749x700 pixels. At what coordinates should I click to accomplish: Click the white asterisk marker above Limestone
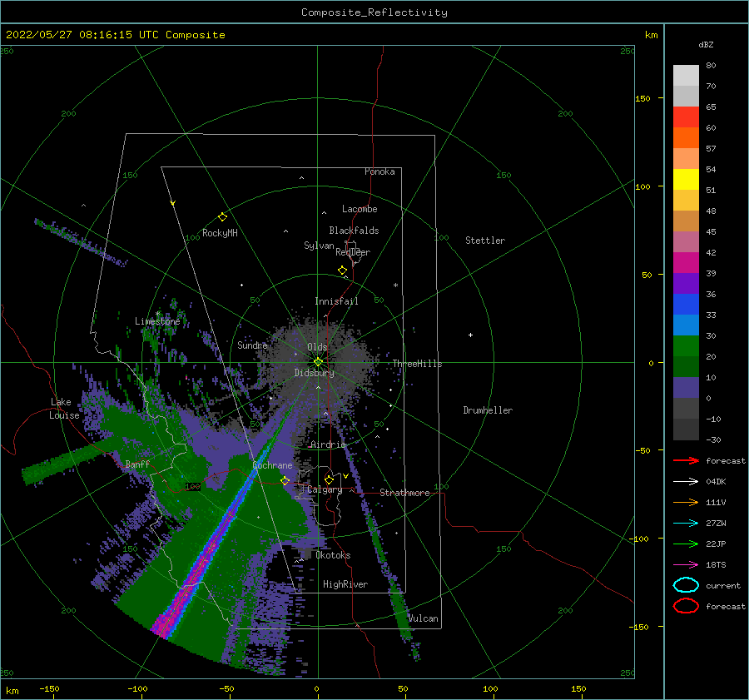click(x=157, y=314)
